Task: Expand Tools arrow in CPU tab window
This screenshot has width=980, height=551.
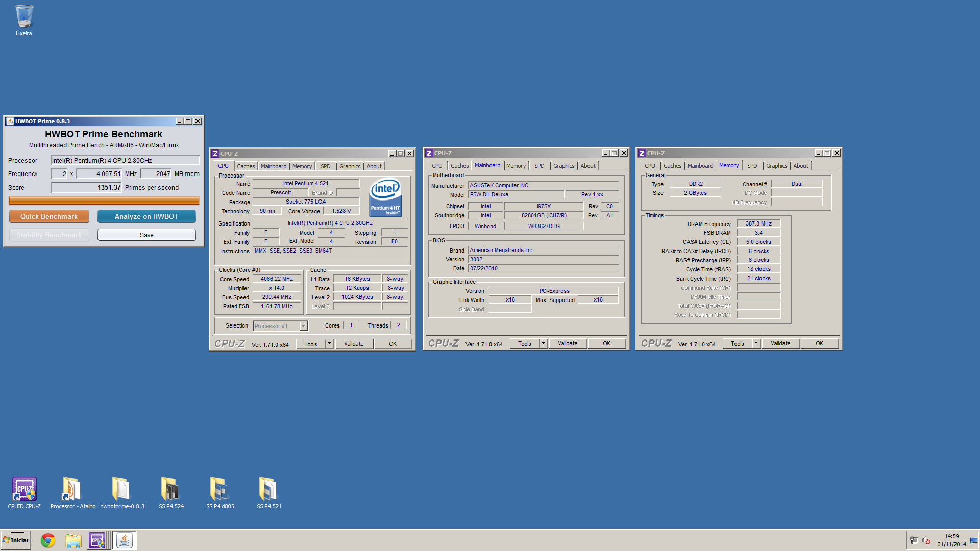Action: tap(329, 344)
